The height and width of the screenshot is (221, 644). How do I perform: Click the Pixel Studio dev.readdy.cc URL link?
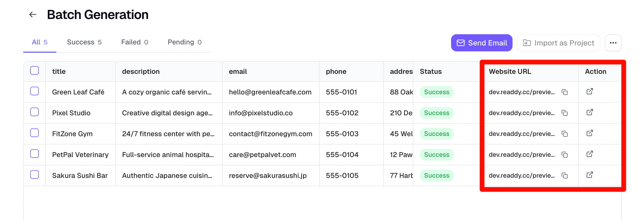tap(522, 113)
